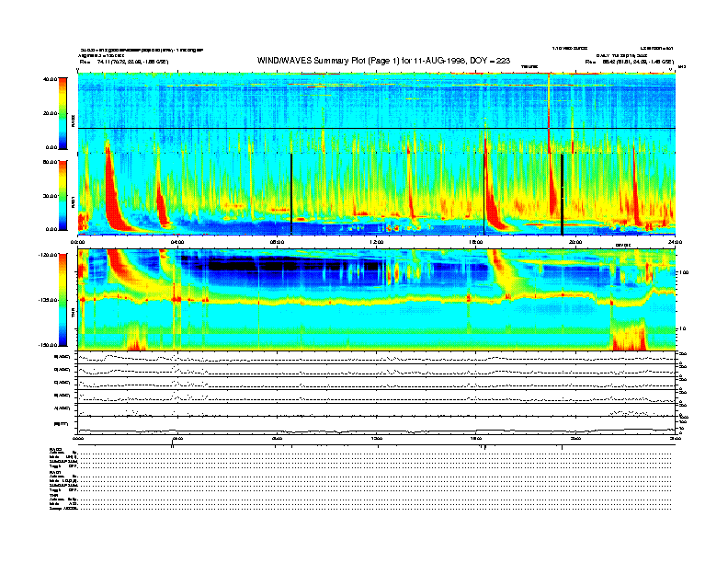Click the WIND/WAVES Summary Plot title text

383,61
